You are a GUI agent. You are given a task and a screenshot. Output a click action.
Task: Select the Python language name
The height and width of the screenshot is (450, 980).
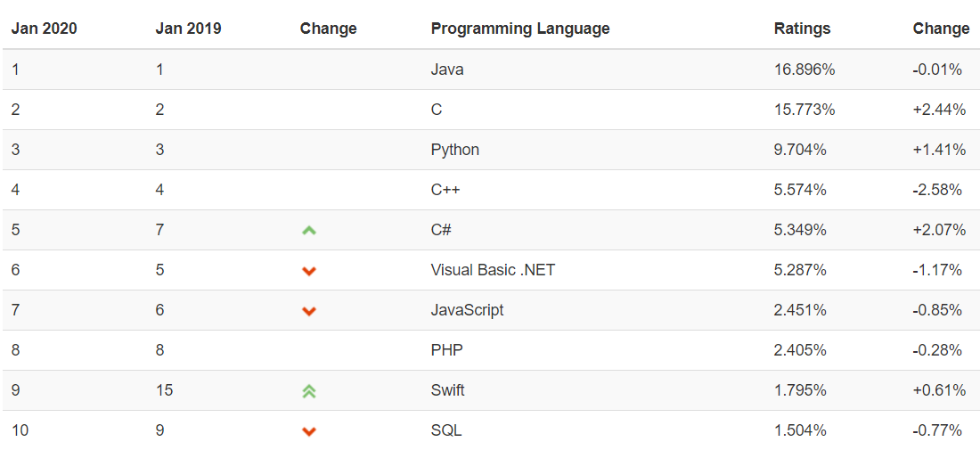pyautogui.click(x=455, y=150)
